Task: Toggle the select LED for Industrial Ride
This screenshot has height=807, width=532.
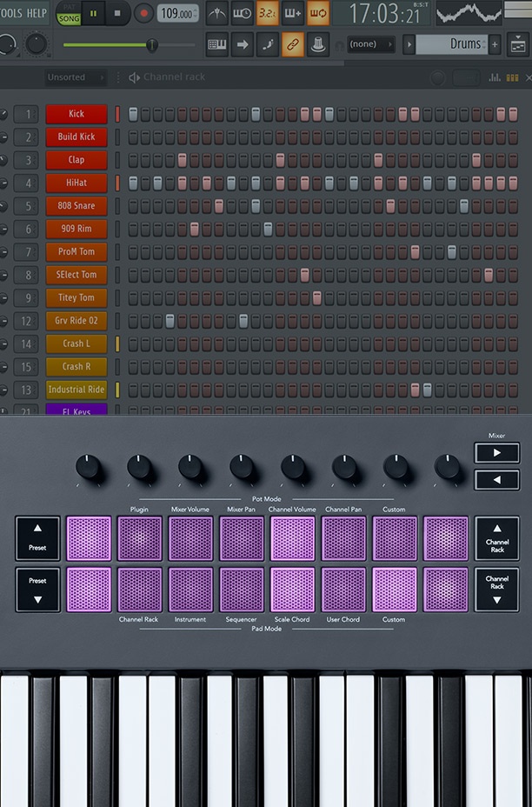Action: [117, 390]
